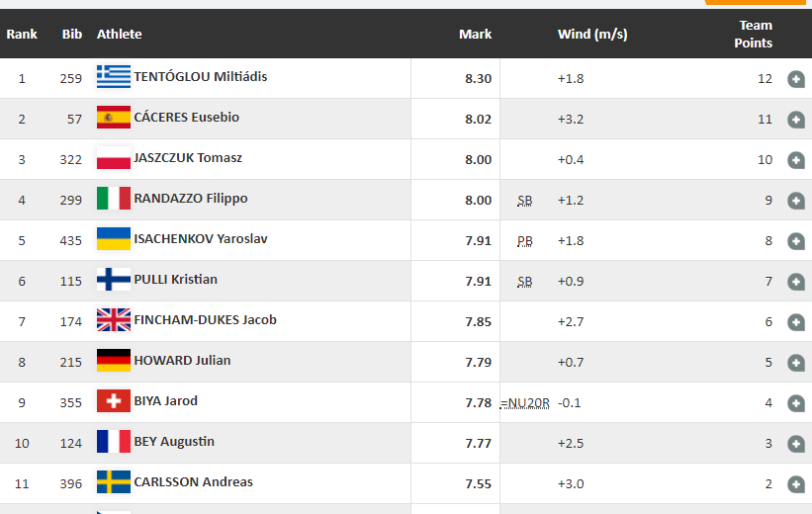
Task: Click plus icon on Howard Julian row
Action: click(796, 363)
